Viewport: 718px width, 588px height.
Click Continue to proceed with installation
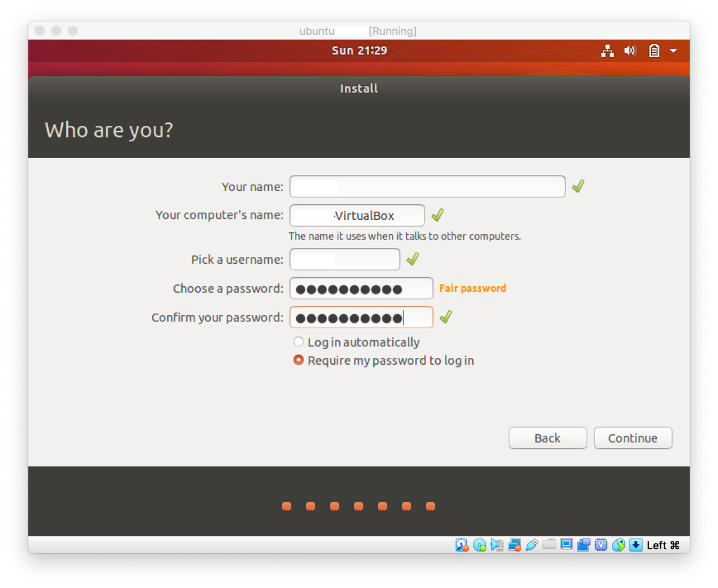633,438
